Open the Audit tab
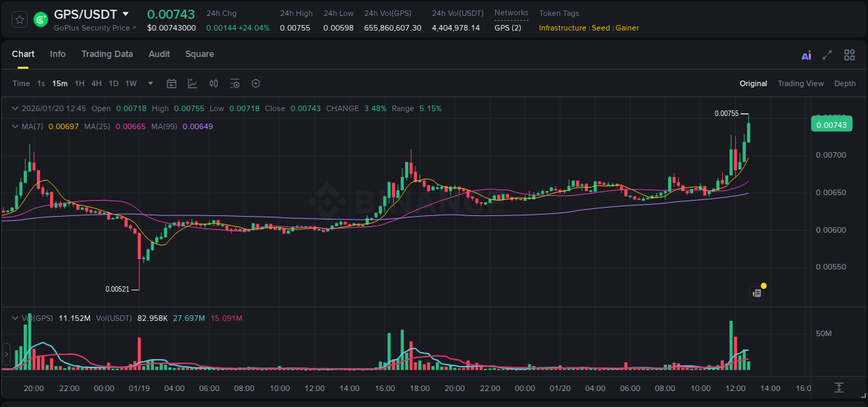This screenshot has width=868, height=407. pos(159,54)
